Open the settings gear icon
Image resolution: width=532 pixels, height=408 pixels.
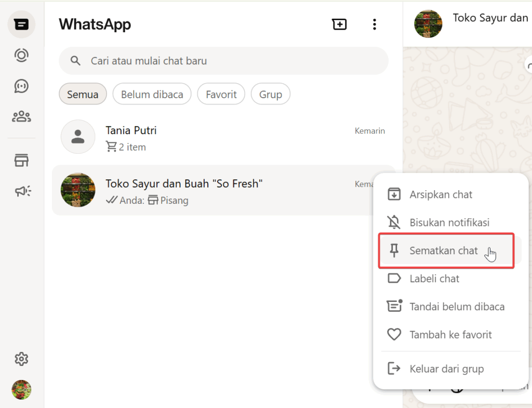pos(21,359)
